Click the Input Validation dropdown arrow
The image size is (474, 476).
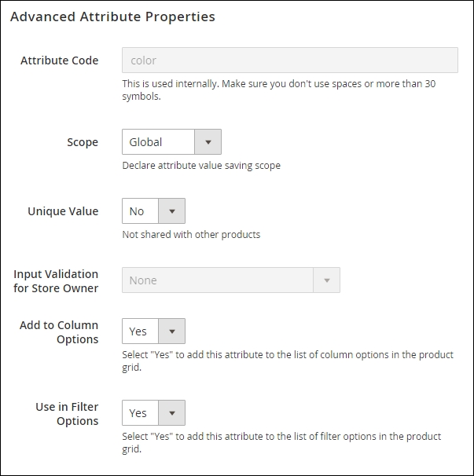pyautogui.click(x=327, y=280)
